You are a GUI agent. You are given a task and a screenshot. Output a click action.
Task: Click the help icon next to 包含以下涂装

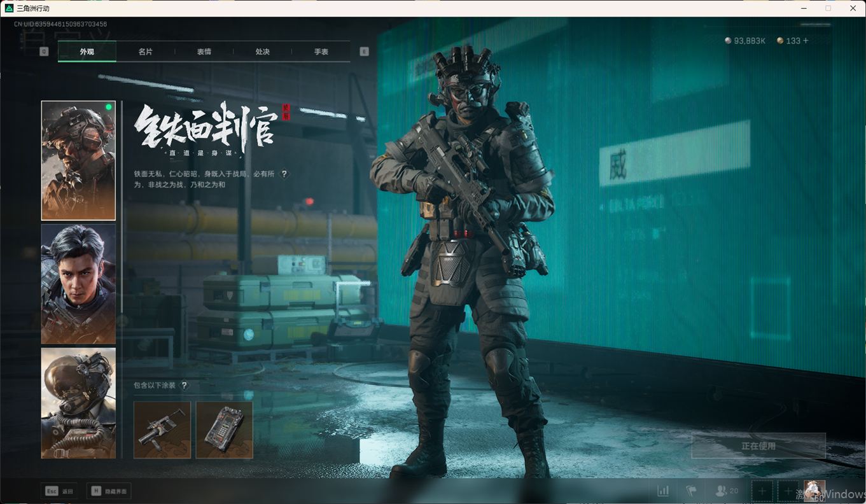pos(185,385)
